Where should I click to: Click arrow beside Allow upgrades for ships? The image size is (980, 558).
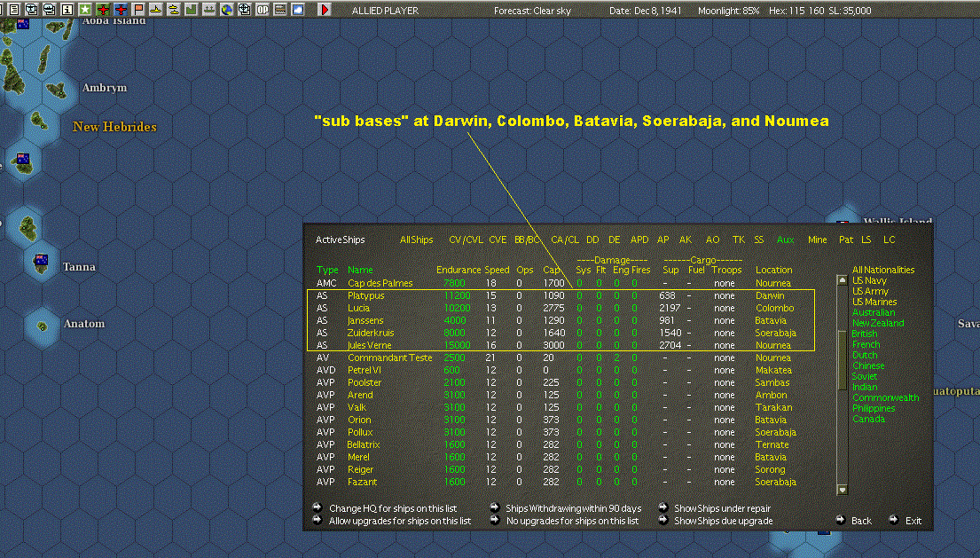click(x=317, y=519)
